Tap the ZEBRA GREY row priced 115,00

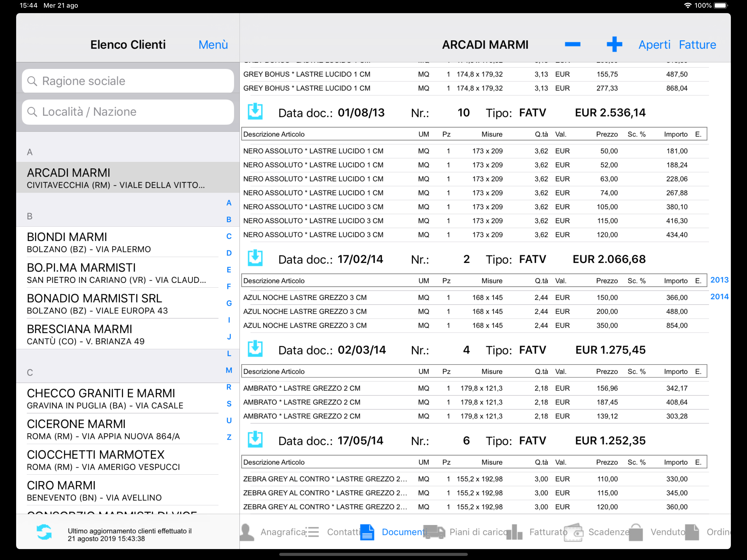click(x=474, y=493)
